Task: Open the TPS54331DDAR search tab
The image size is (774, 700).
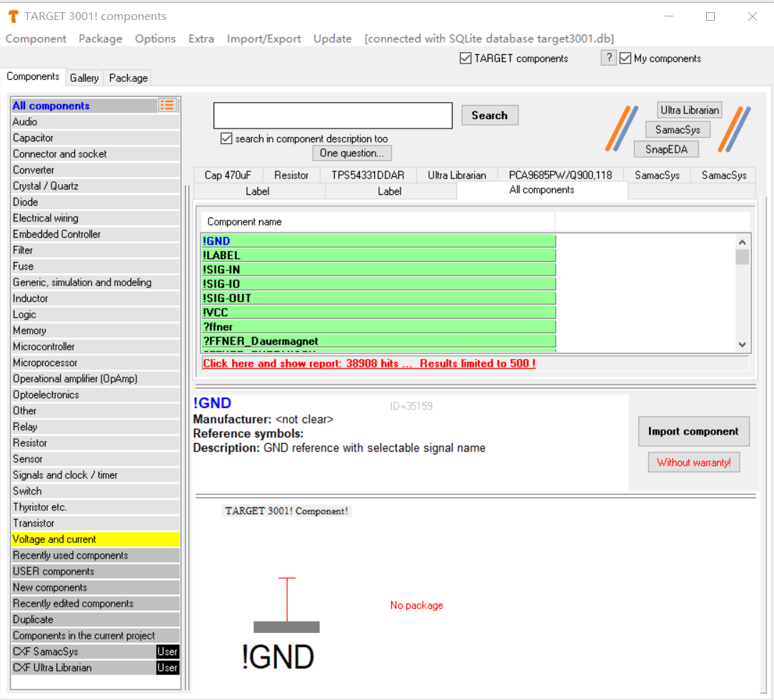Action: (x=368, y=175)
